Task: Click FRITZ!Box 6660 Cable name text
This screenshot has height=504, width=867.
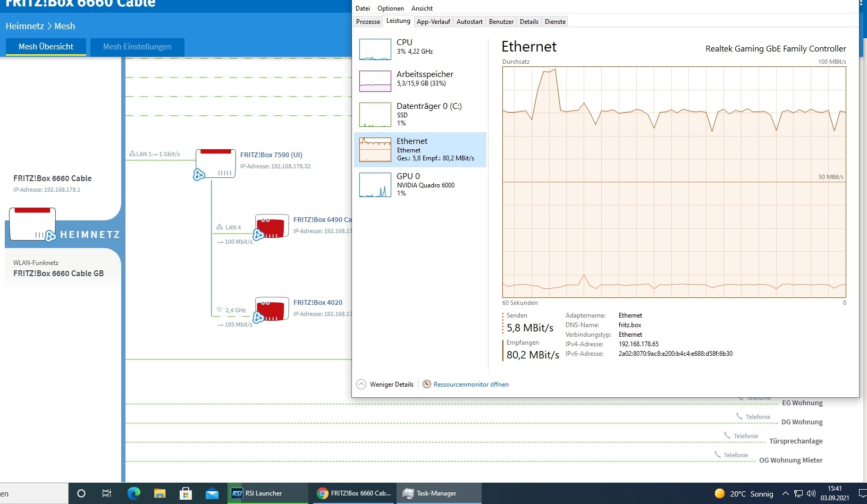Action: tap(53, 178)
